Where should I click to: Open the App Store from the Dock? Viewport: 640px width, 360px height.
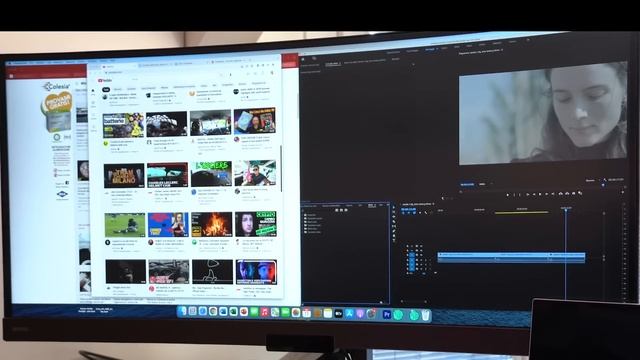pyautogui.click(x=349, y=314)
